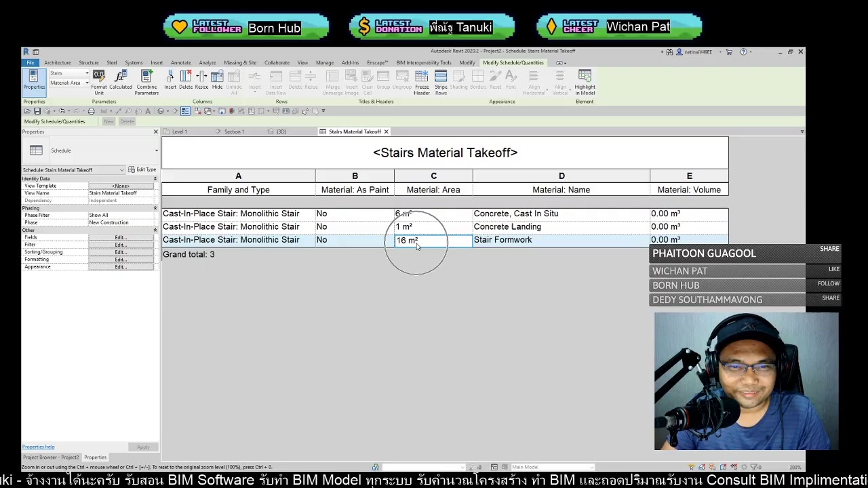Close the Properties palette
868x488 pixels.
coord(155,131)
